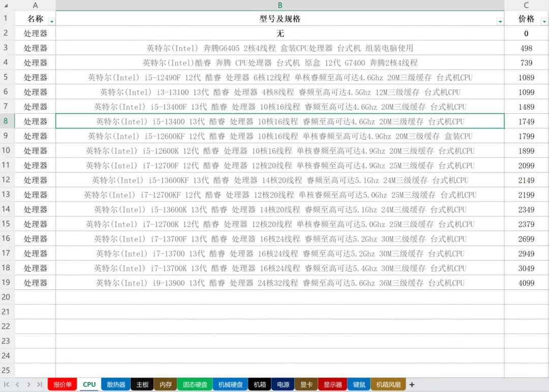Open the 机械硬盘 sheet tab

pyautogui.click(x=230, y=385)
